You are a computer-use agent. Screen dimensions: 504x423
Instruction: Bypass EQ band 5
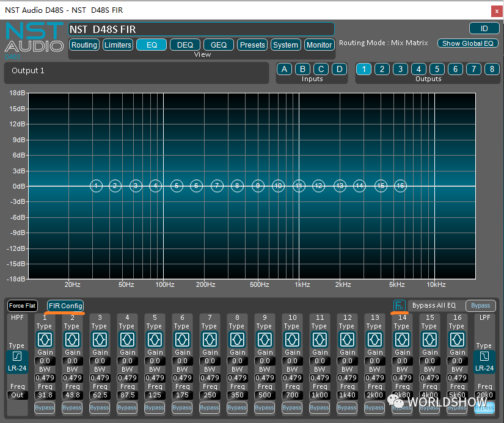click(x=155, y=408)
